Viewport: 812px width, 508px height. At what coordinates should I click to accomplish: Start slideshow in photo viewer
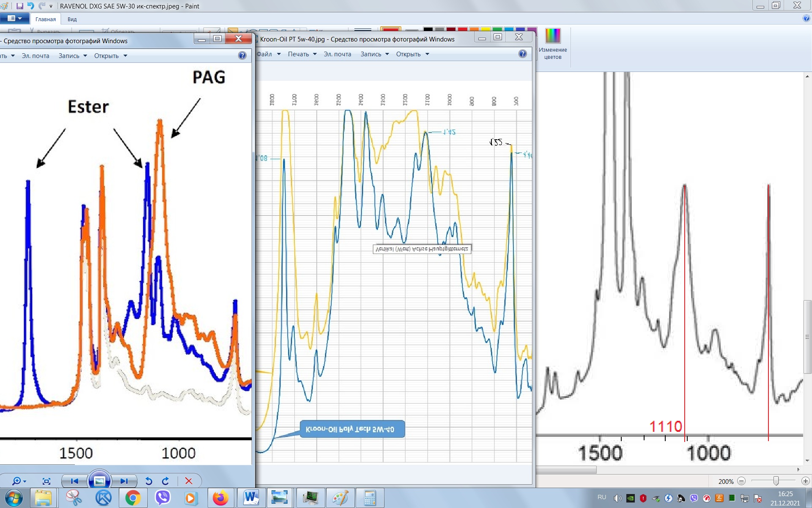(x=99, y=481)
